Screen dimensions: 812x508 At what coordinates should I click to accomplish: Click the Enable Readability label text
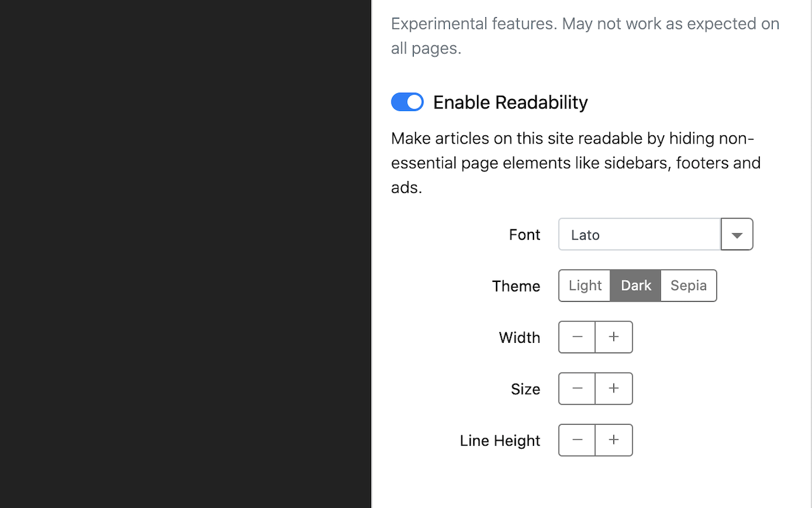(510, 102)
